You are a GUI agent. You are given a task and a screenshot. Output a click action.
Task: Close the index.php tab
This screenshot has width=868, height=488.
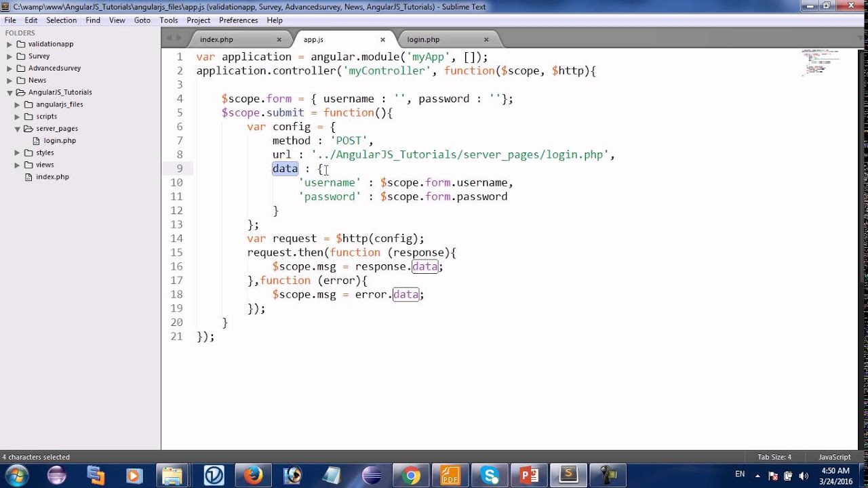coord(279,39)
